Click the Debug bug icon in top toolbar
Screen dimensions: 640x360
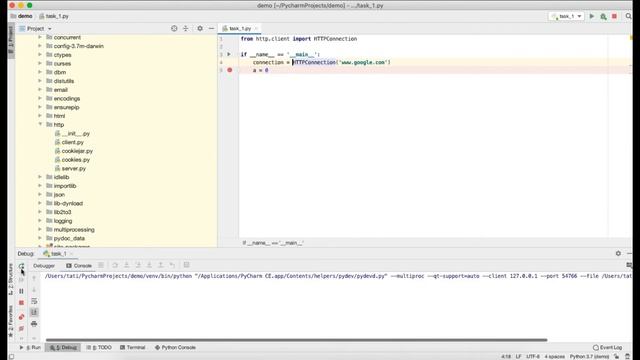point(603,16)
